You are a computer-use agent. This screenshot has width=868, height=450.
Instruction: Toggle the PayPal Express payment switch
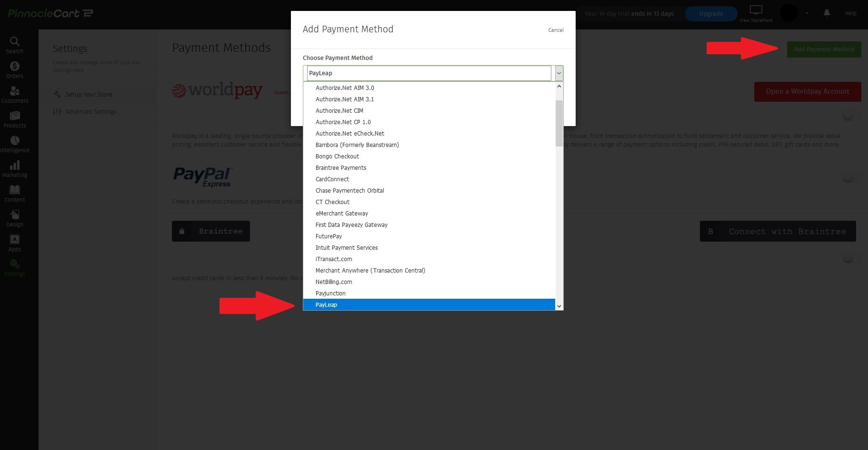851,177
